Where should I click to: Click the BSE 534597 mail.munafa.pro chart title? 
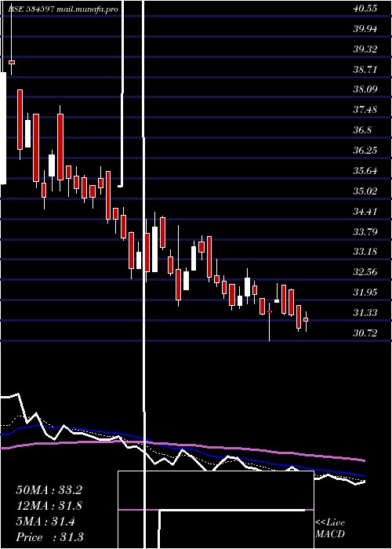tap(62, 9)
